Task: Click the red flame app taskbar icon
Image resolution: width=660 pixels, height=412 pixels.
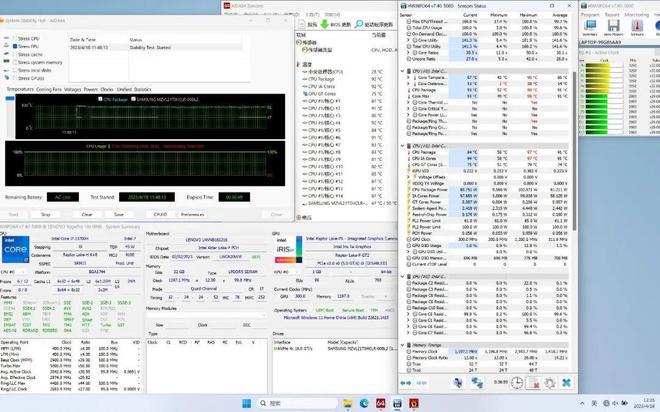Action: click(x=414, y=403)
